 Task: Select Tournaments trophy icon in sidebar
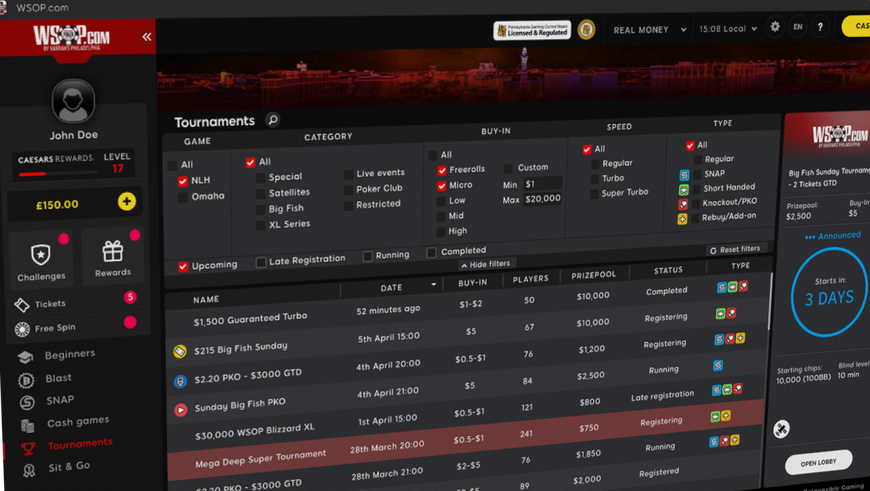[x=28, y=448]
